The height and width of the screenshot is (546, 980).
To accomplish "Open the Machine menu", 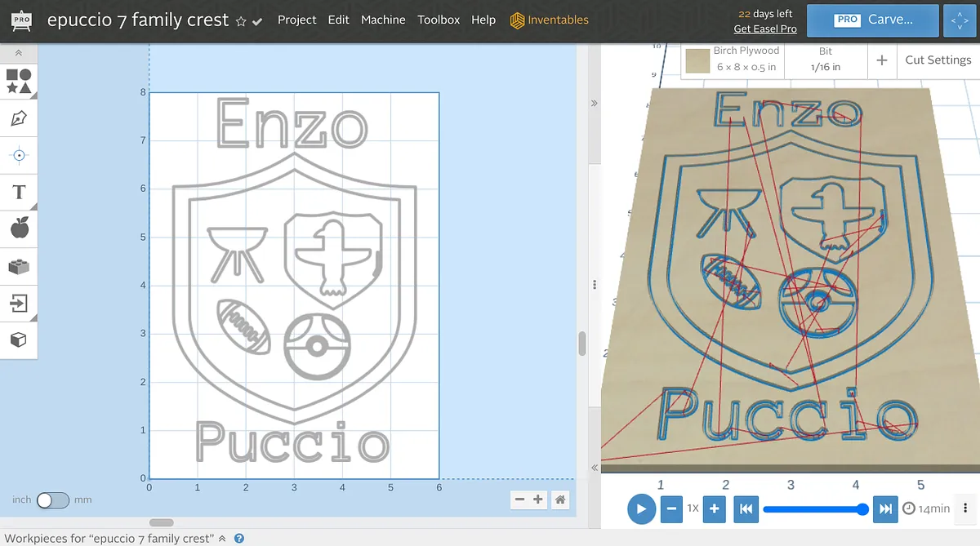I will click(383, 20).
